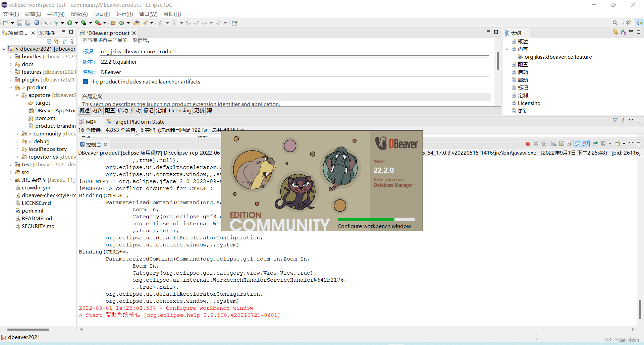
Task: Click the DBeaver splash loading progress bar
Action: [376, 219]
